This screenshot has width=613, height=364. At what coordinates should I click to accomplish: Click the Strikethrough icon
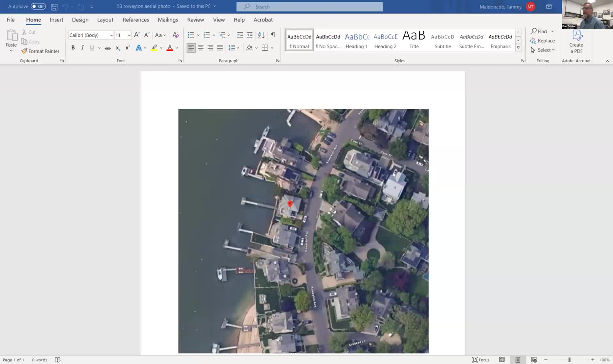[x=108, y=48]
